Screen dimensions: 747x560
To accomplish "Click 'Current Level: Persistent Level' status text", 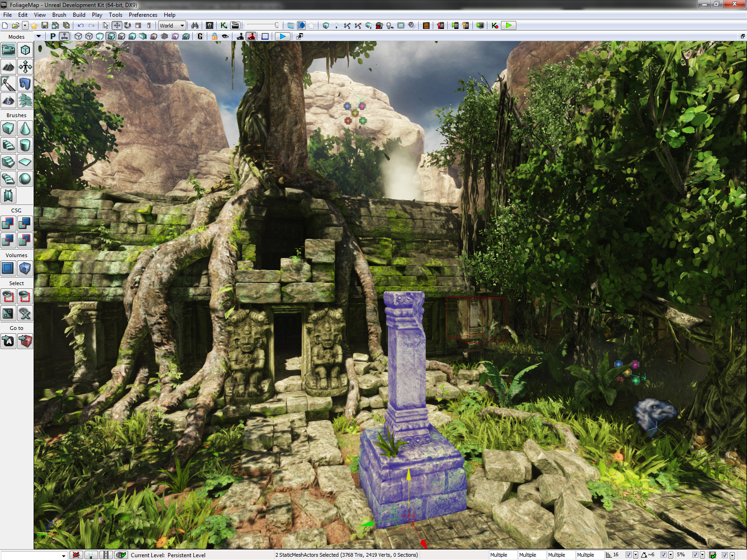I will 168,555.
